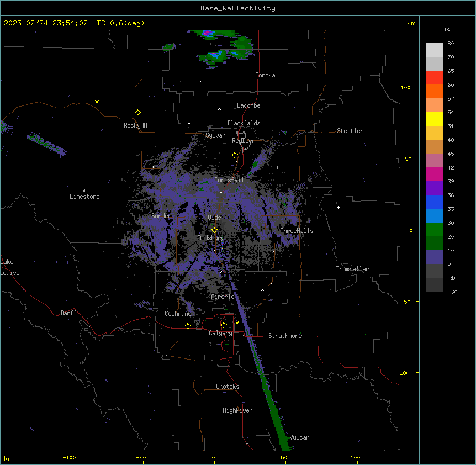Select the slate purple 10-0 dBZ legend swatch
476x465 pixels.
[434, 257]
